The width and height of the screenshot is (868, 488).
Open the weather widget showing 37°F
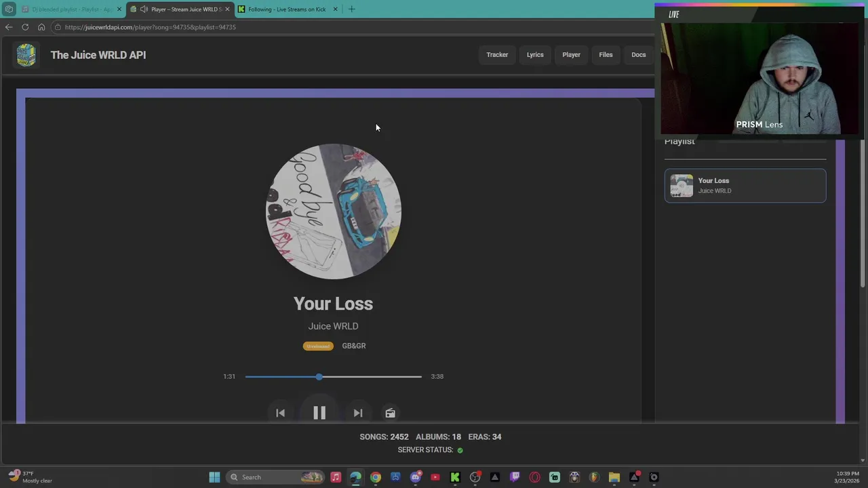[x=30, y=477]
